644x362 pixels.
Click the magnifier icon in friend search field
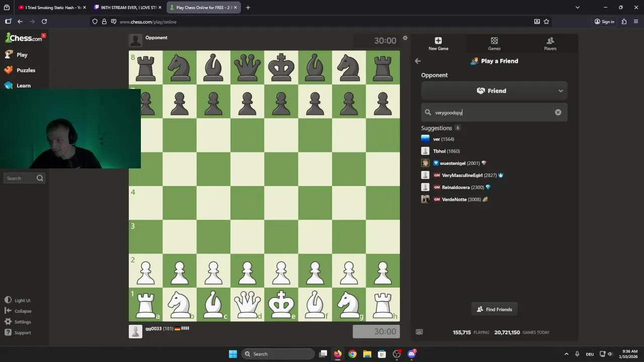click(428, 113)
